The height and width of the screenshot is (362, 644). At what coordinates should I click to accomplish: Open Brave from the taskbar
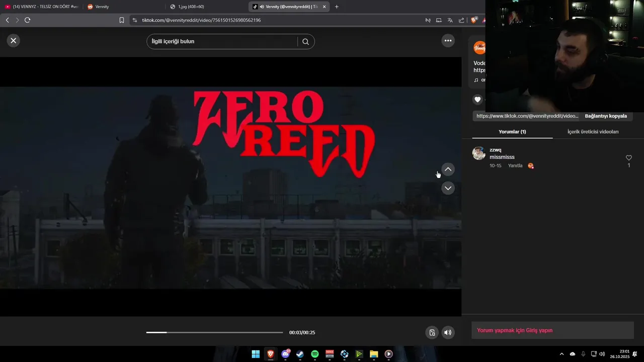pos(271,354)
